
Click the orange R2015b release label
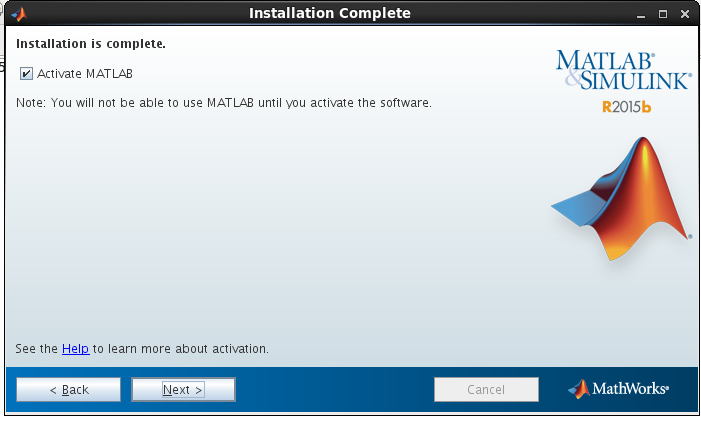[x=627, y=107]
